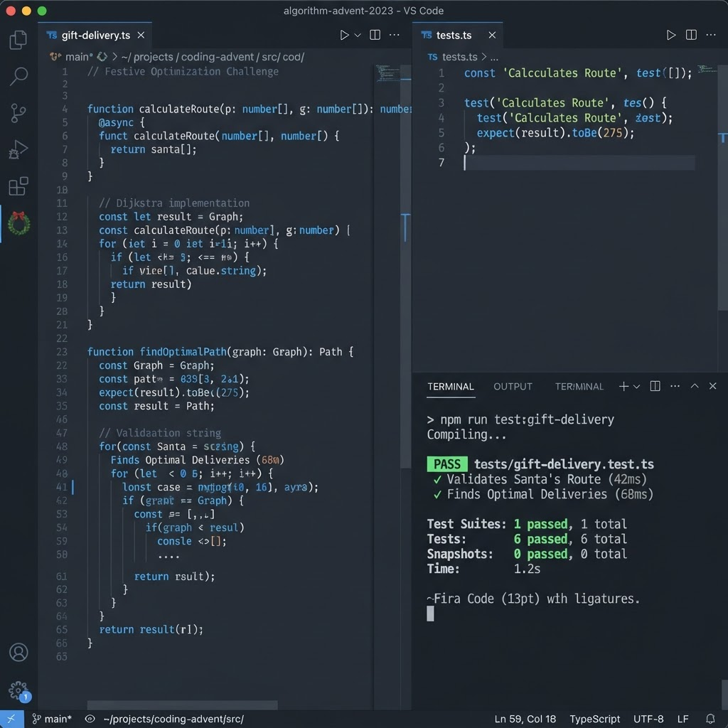Open the Explorer view in the activity bar

(x=18, y=40)
